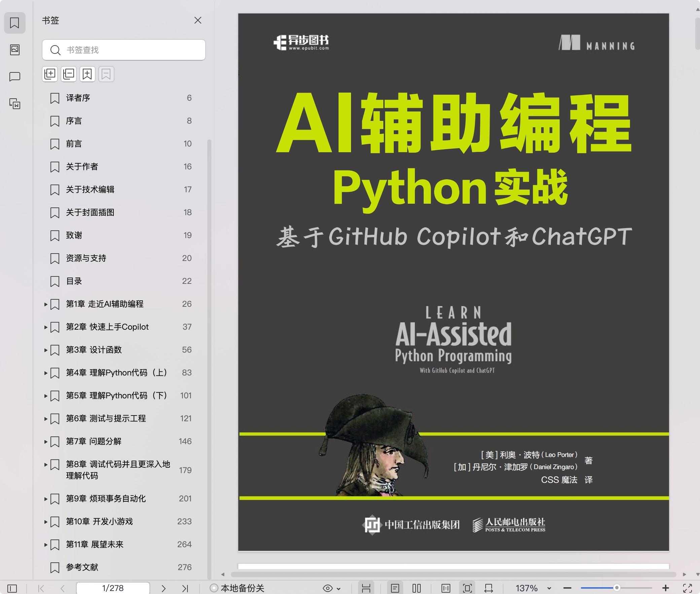Image resolution: width=700 pixels, height=594 pixels.
Task: Open the comments panel icon
Action: [x=15, y=77]
